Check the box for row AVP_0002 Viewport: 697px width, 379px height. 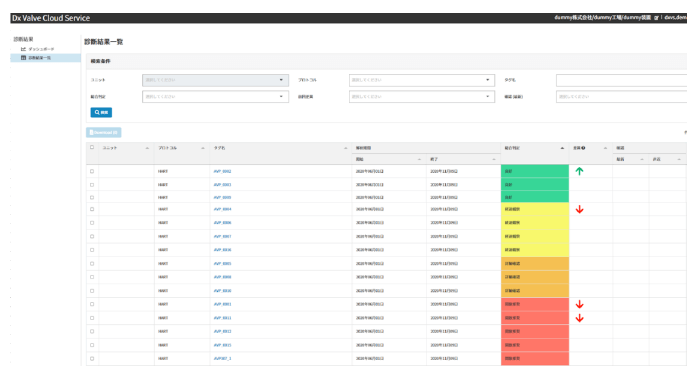[92, 171]
